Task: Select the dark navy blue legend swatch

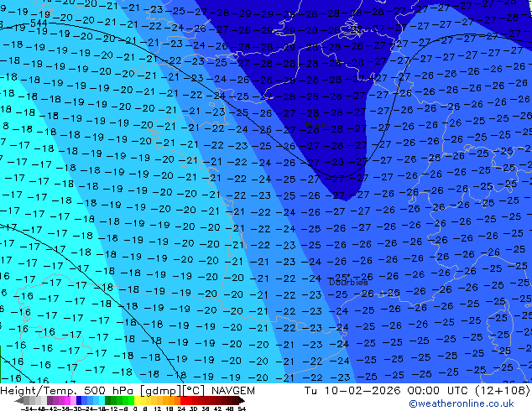Action: [79, 400]
